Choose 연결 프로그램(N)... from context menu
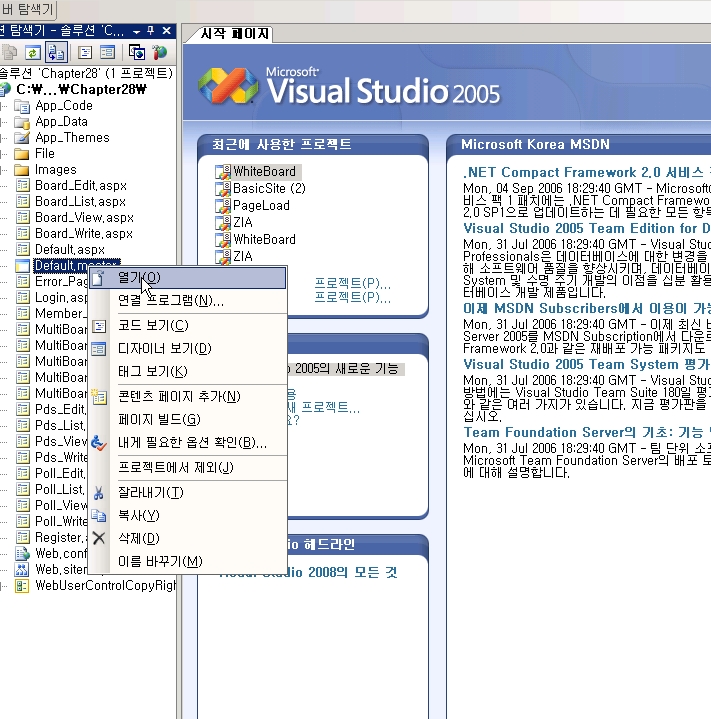 point(188,301)
